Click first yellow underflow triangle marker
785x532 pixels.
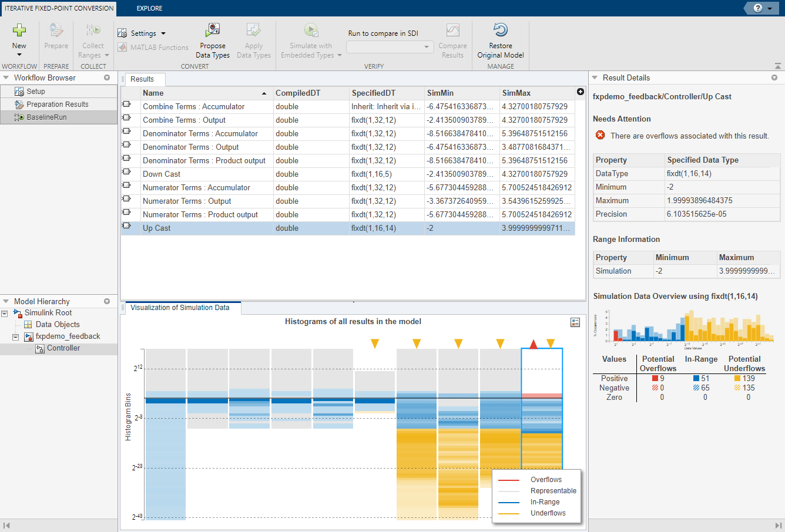click(x=375, y=344)
